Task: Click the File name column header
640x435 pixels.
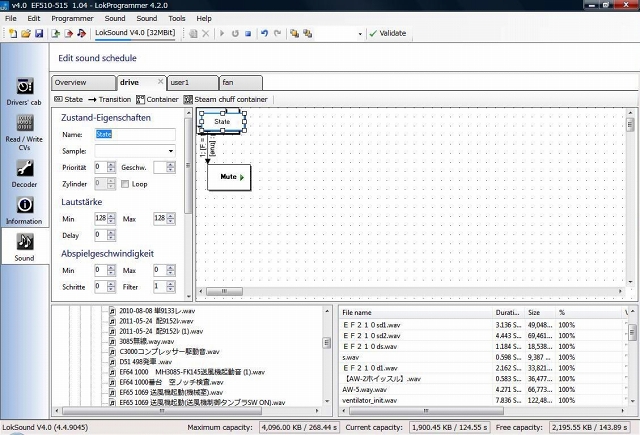Action: coord(416,313)
